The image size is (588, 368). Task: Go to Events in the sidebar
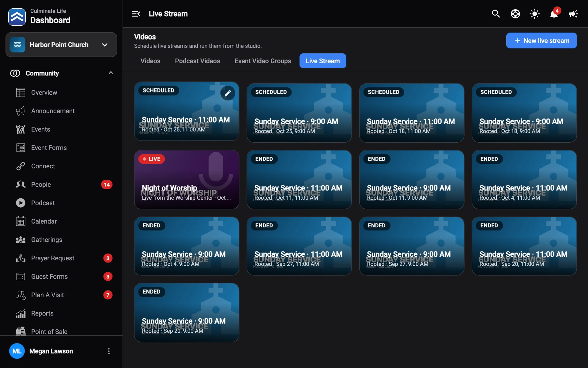pyautogui.click(x=61, y=129)
